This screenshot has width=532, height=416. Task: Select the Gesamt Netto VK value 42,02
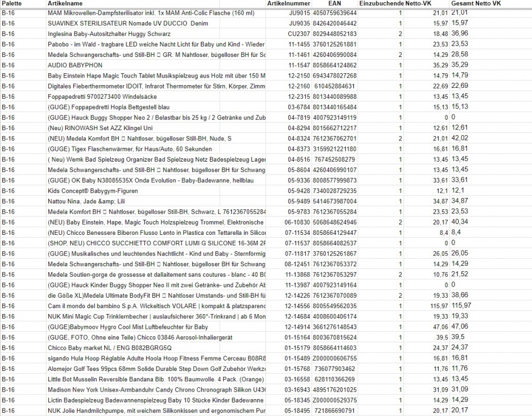[460, 138]
